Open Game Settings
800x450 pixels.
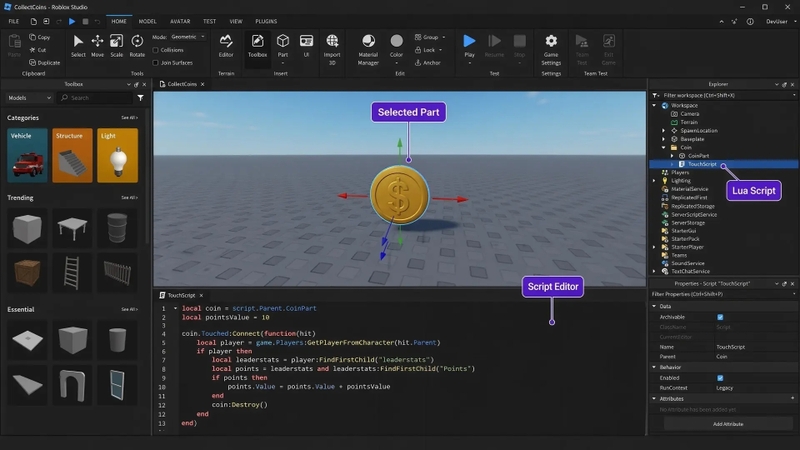[551, 49]
